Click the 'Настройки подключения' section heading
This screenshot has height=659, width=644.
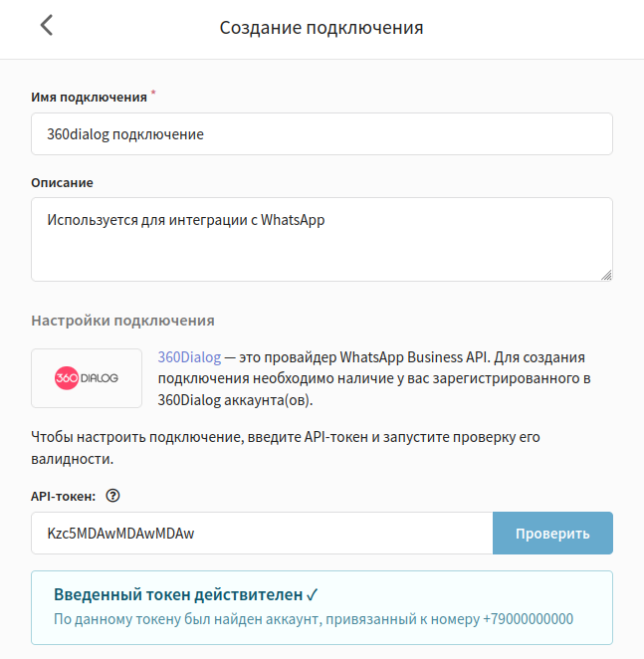[122, 321]
